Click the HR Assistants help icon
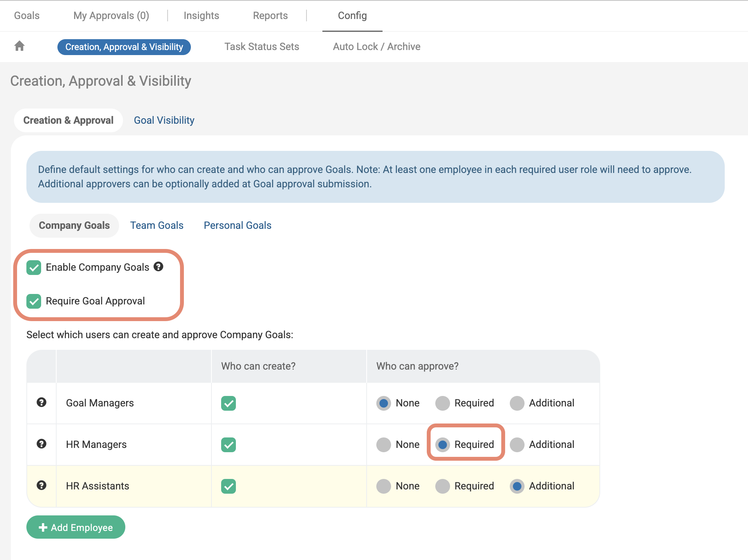 coord(42,485)
